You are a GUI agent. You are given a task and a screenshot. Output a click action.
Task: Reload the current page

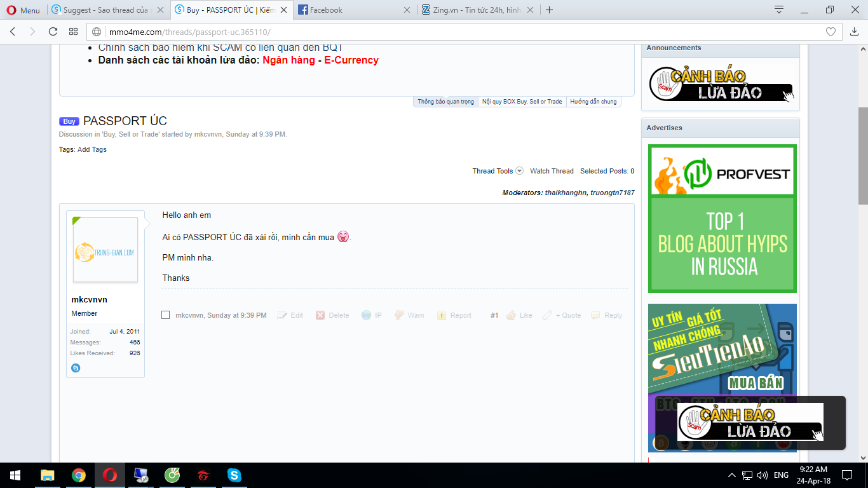(x=53, y=31)
